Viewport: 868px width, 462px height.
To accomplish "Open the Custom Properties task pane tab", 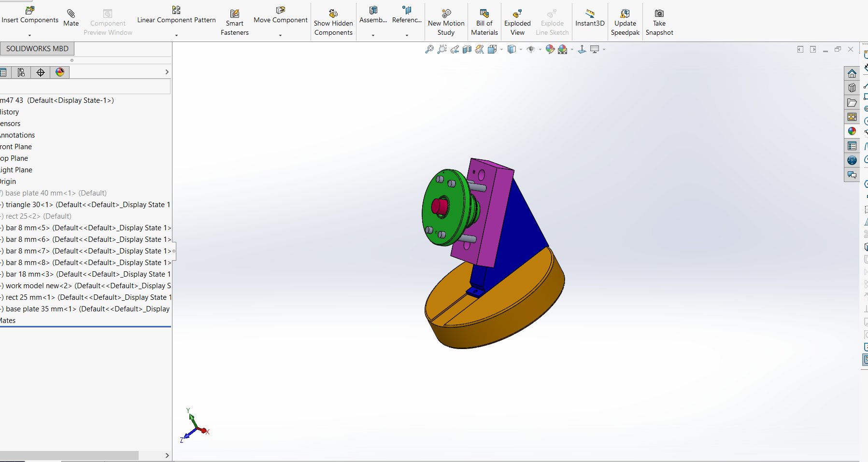I will pyautogui.click(x=852, y=146).
